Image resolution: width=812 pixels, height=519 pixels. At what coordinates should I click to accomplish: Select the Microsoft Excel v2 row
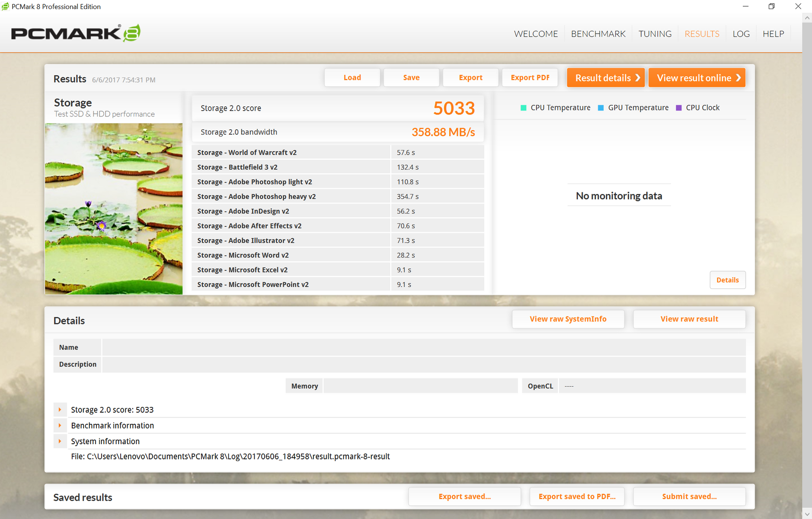pos(338,270)
